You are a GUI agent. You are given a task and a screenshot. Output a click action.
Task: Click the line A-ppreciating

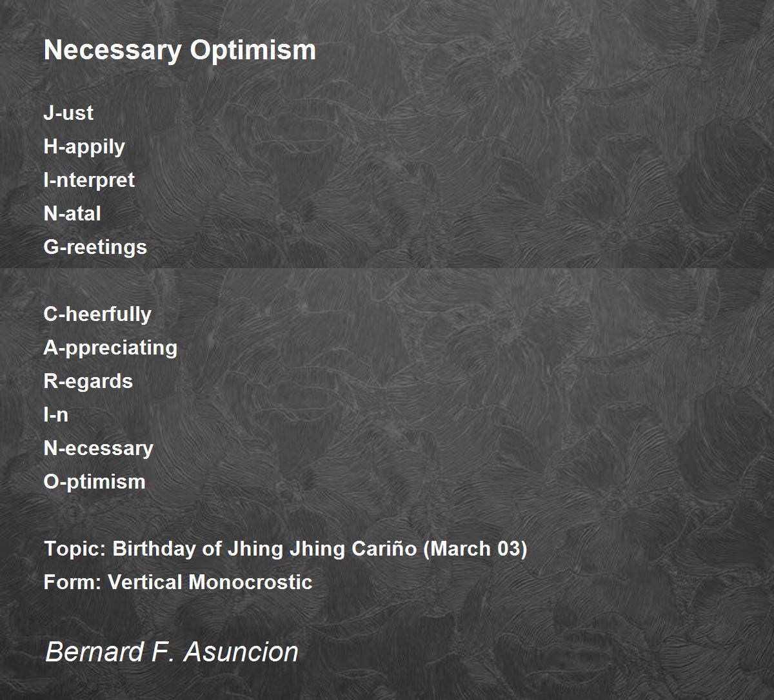pyautogui.click(x=110, y=348)
